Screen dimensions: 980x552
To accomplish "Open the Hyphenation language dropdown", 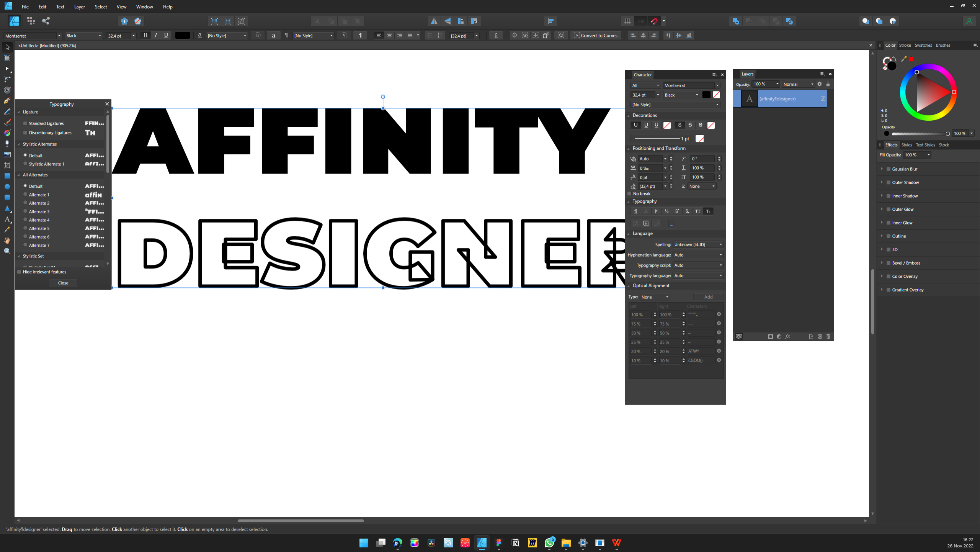I will pyautogui.click(x=698, y=255).
